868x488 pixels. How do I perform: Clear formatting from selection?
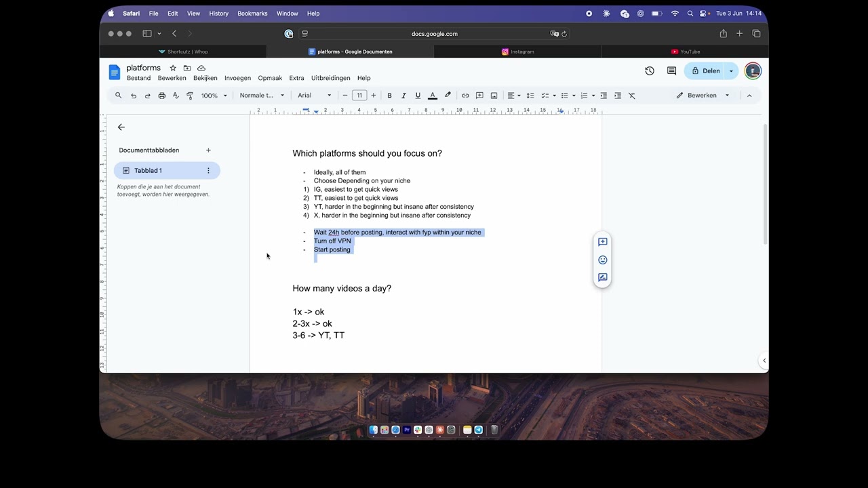(632, 96)
